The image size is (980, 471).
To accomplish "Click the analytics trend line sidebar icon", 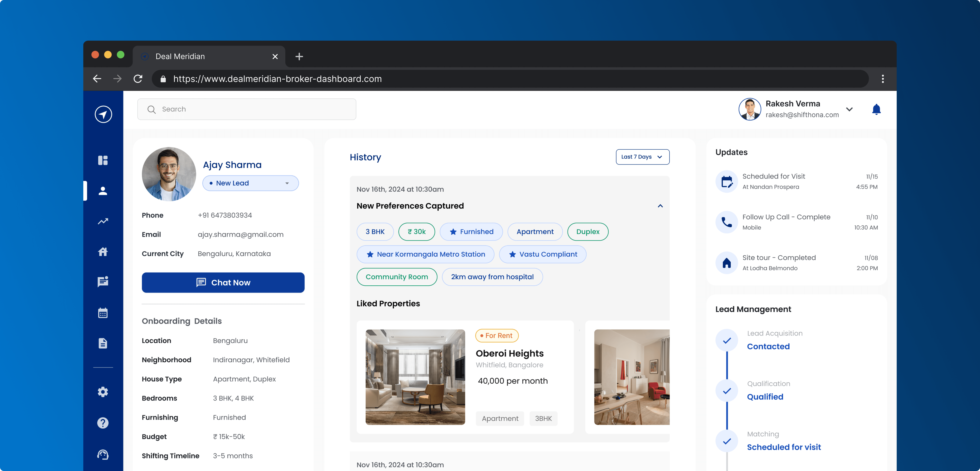I will tap(103, 221).
